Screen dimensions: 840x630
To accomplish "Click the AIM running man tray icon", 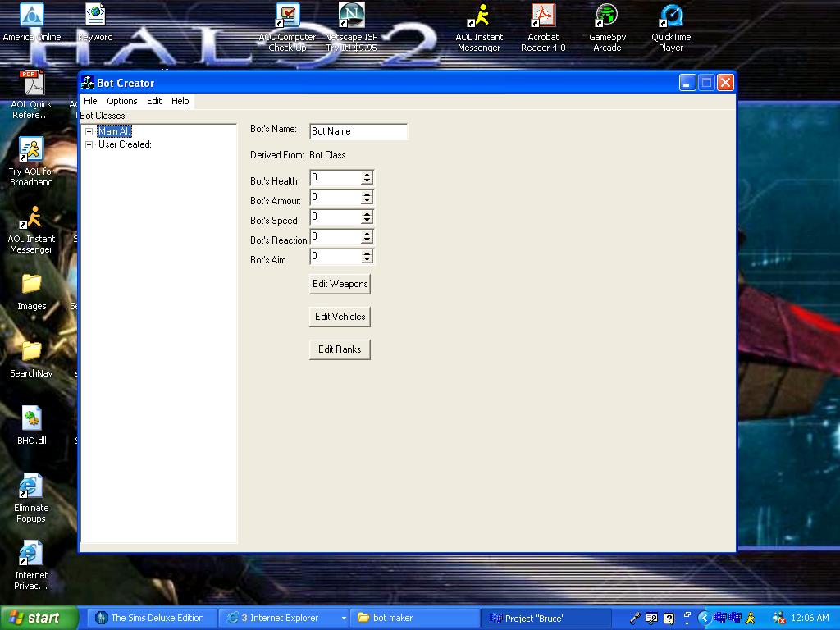I will pos(750,619).
